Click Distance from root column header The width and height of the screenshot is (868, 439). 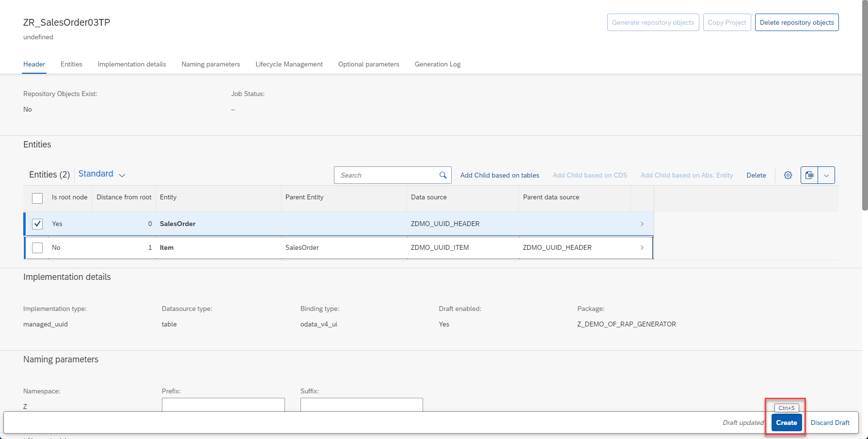124,197
